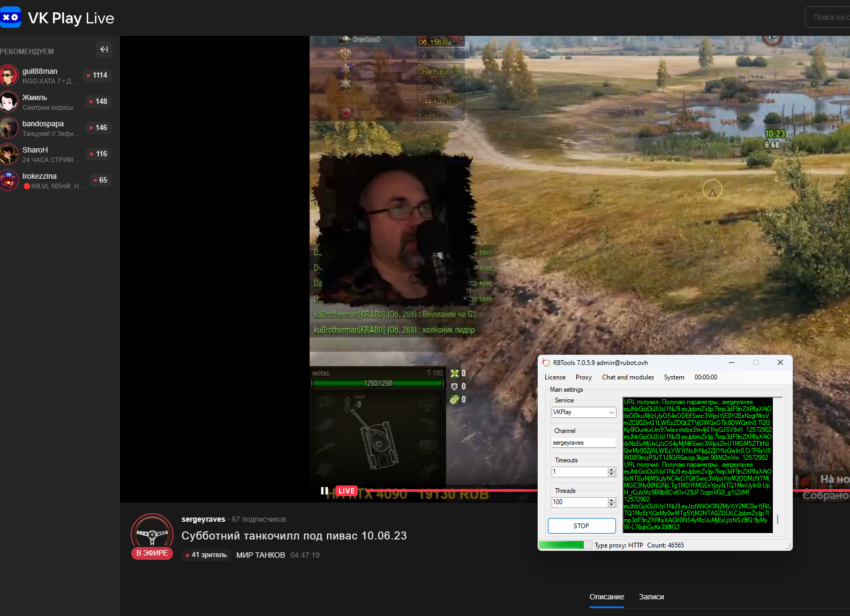The height and width of the screenshot is (616, 850).
Task: Jump to LIVE position in stream
Action: [x=346, y=491]
